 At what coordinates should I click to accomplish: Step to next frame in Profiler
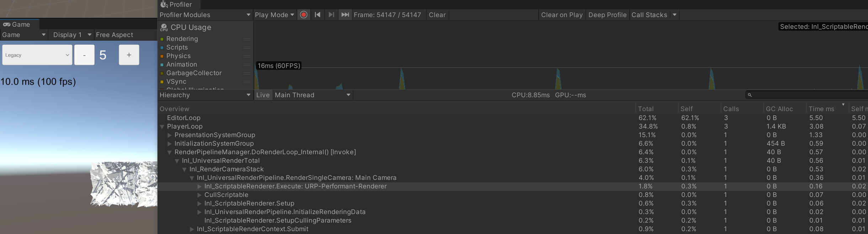pos(331,15)
